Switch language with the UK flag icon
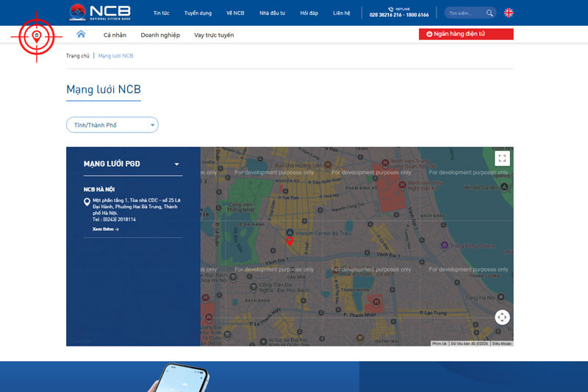The image size is (588, 392). [509, 13]
